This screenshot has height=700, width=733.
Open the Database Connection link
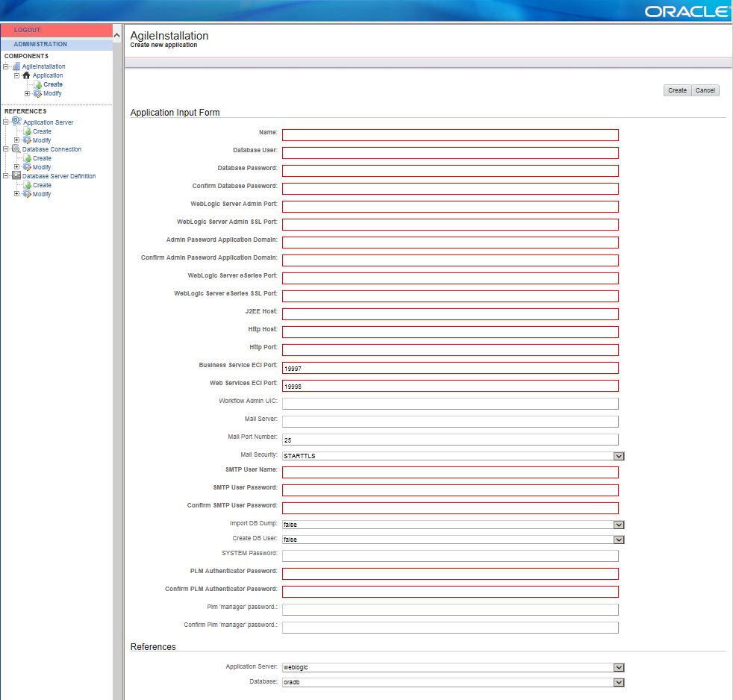52,149
